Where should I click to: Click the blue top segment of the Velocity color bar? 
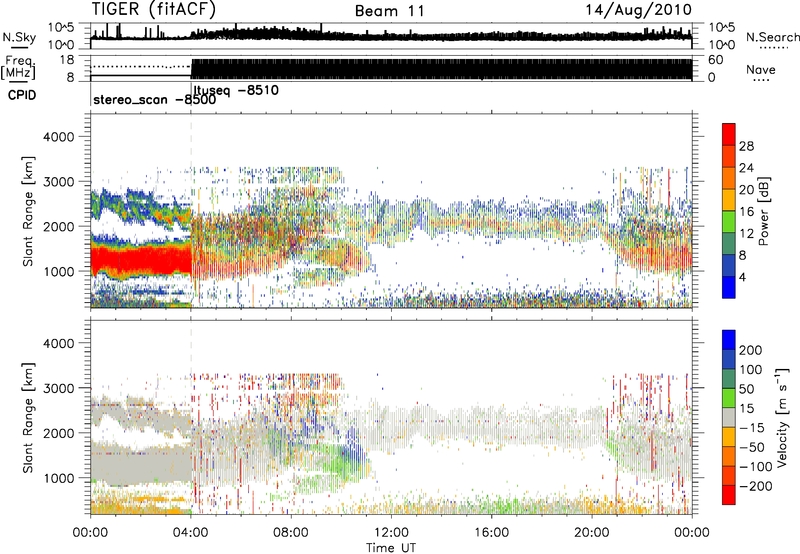coord(729,340)
